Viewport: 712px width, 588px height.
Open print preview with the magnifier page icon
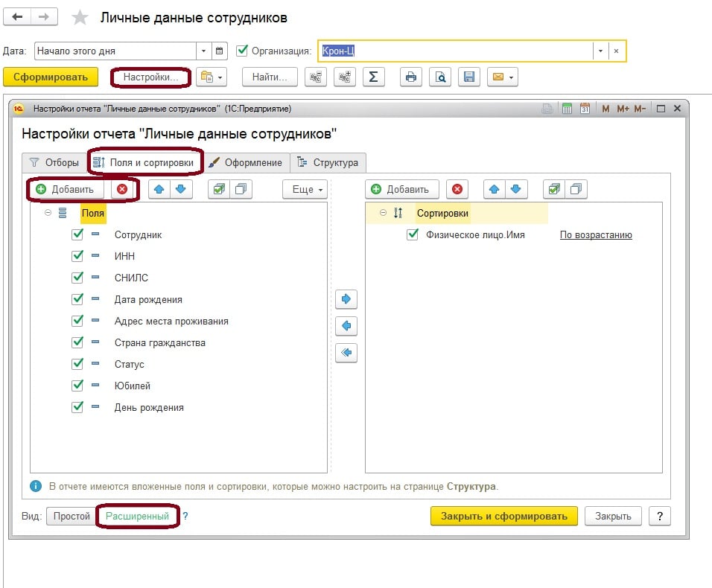click(440, 77)
